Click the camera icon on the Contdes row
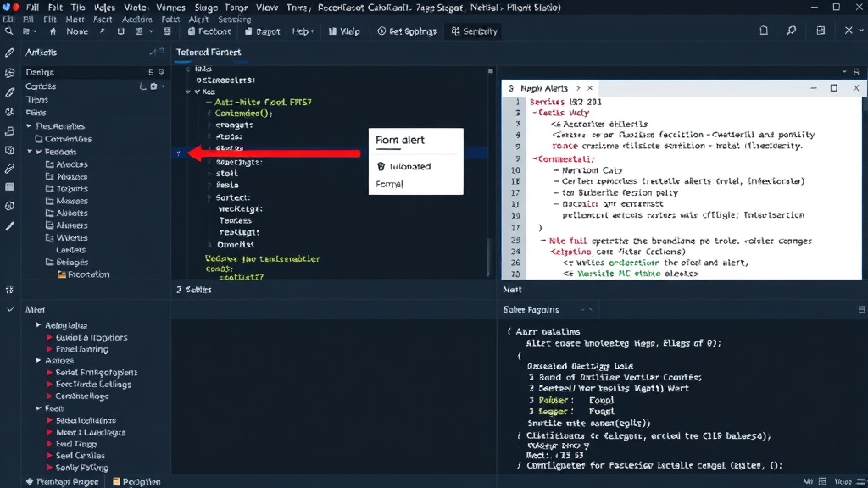 [x=154, y=86]
